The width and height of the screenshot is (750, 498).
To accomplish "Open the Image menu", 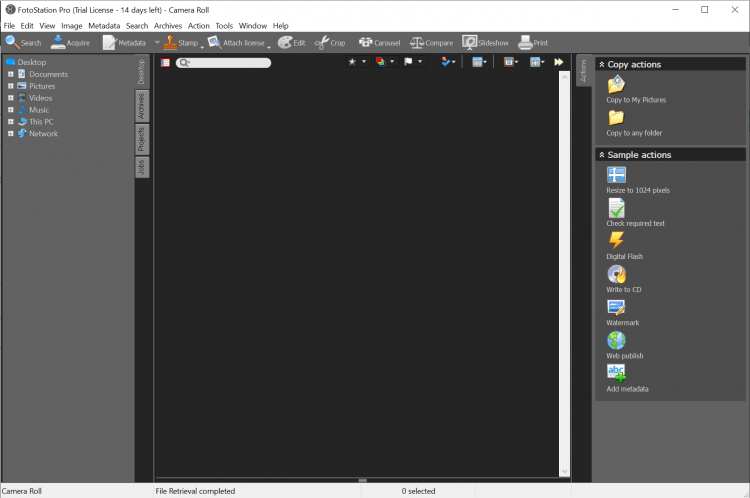I will [x=72, y=26].
